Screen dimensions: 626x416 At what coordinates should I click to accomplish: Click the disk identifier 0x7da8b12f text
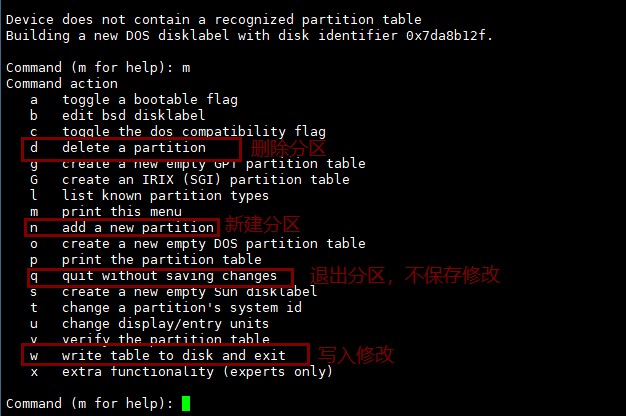pos(448,36)
